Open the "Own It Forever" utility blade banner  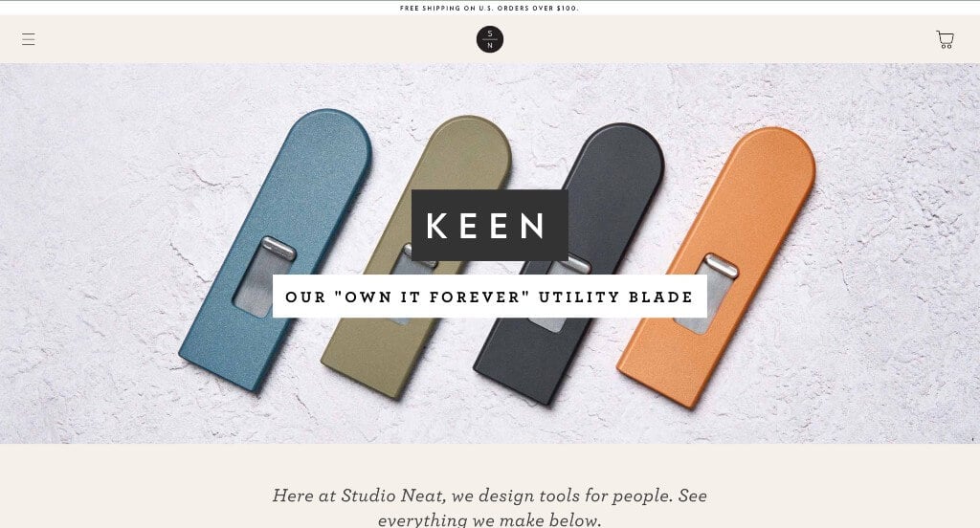(x=489, y=297)
